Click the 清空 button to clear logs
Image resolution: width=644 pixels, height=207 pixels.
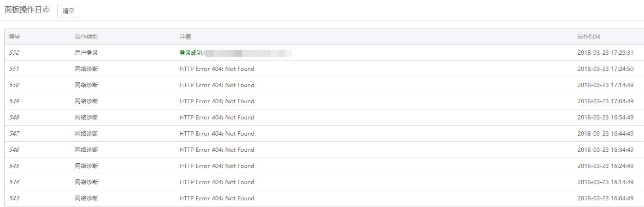point(68,11)
